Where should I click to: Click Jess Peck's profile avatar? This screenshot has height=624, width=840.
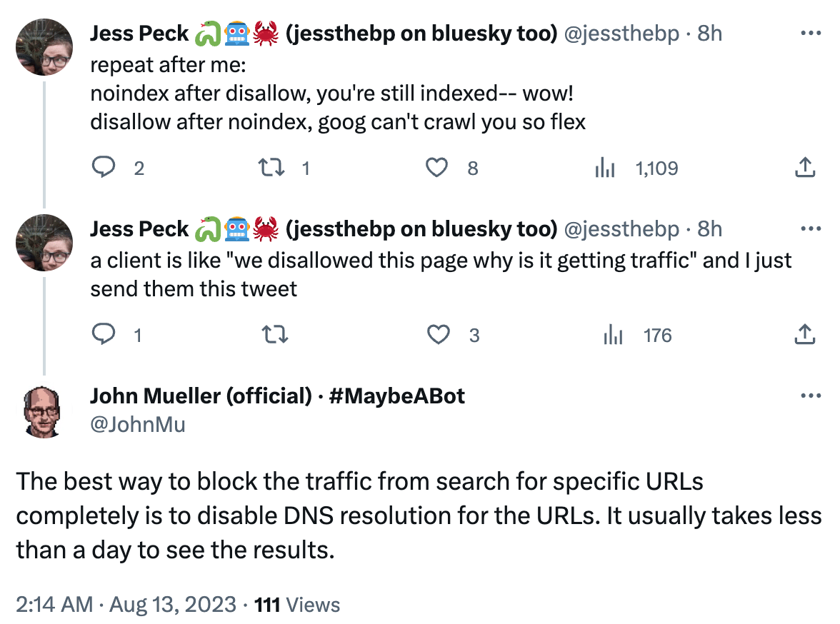[x=44, y=47]
